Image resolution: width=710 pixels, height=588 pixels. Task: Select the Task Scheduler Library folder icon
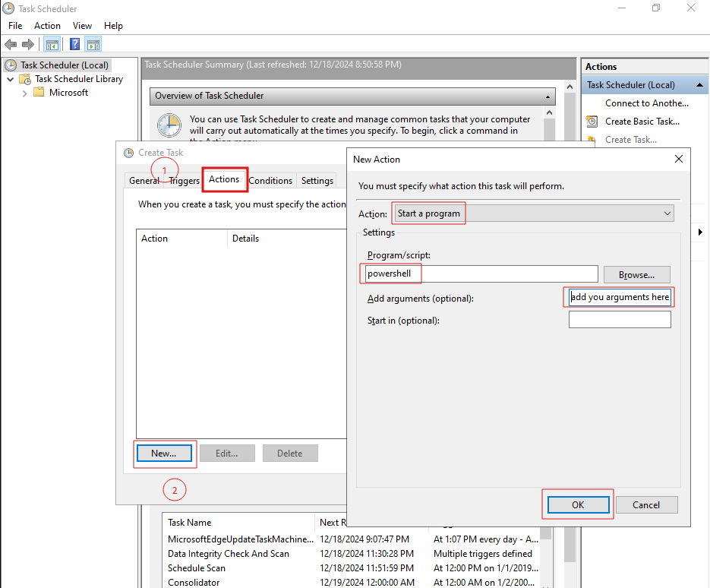click(25, 79)
